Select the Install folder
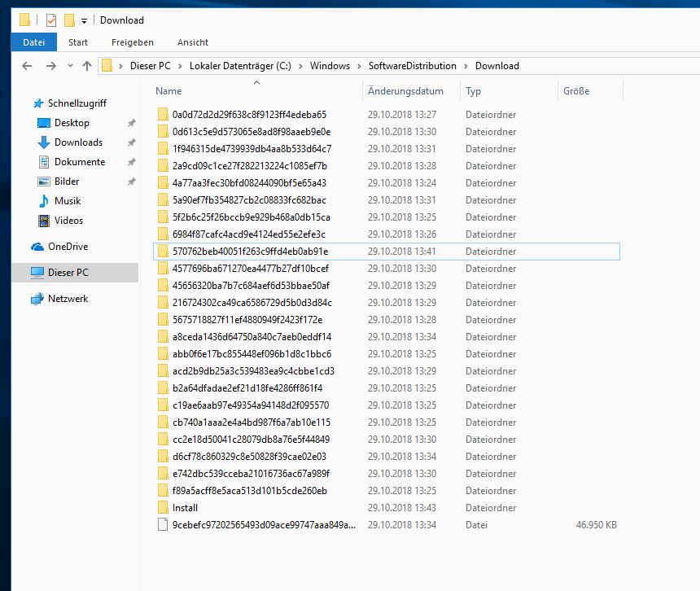 (x=185, y=508)
